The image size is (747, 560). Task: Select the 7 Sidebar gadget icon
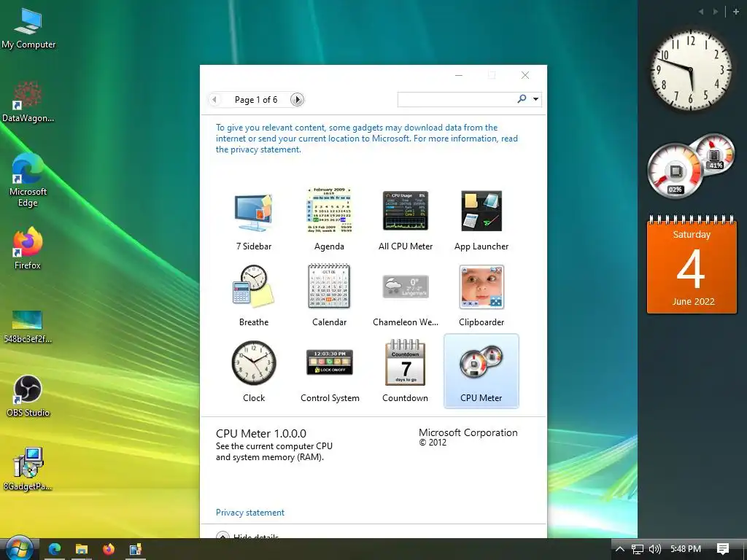253,212
